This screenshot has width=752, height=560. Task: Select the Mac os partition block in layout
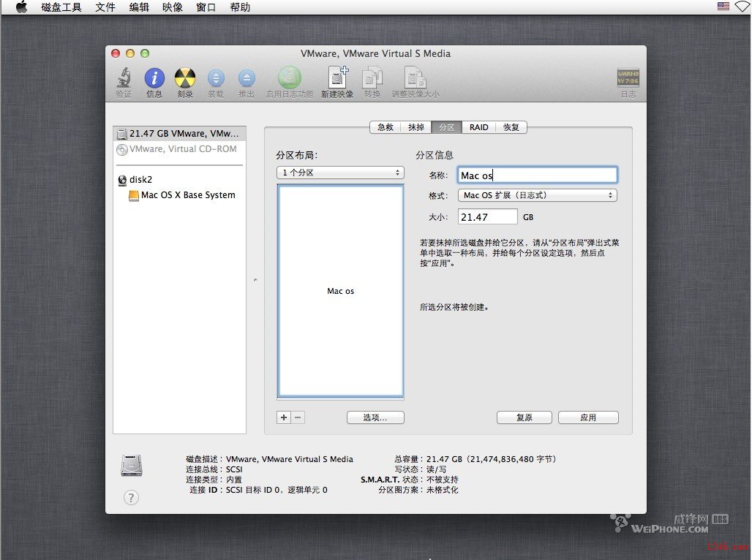click(x=340, y=291)
